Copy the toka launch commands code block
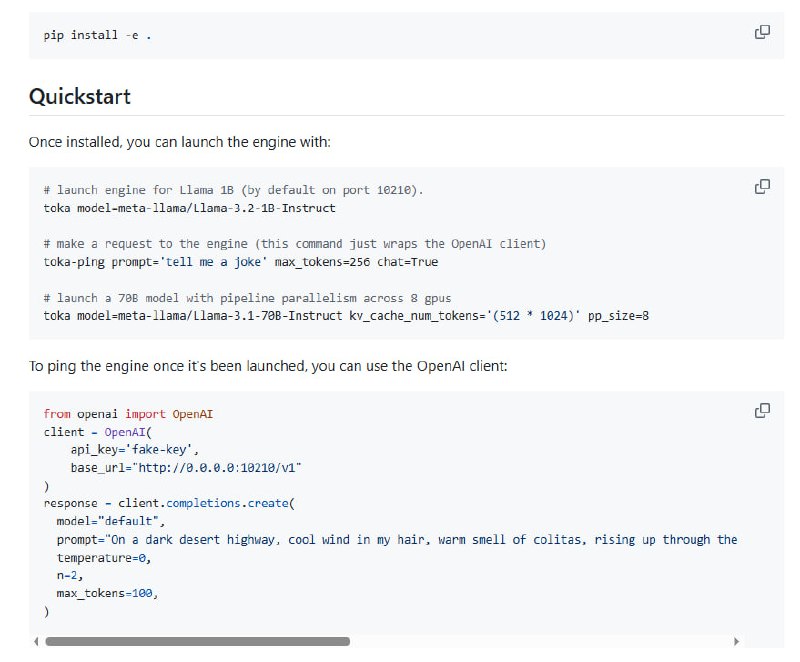Image resolution: width=800 pixels, height=662 pixels. [762, 186]
